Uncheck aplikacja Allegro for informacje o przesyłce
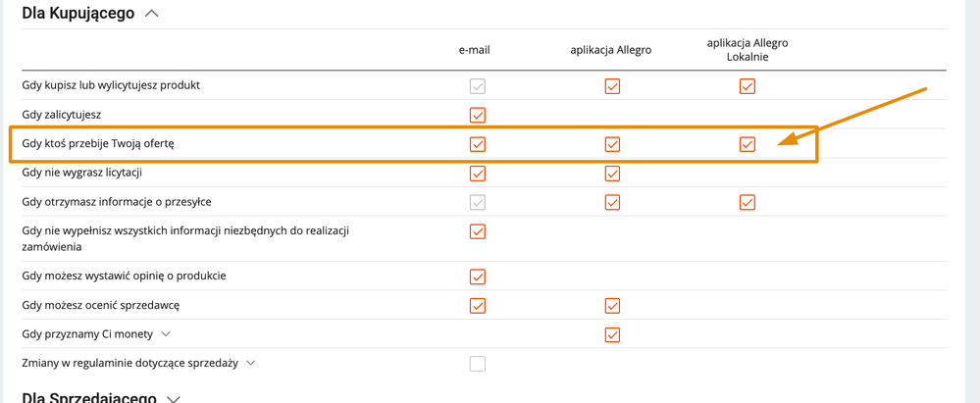Screen dimensions: 980x403 coord(612,202)
